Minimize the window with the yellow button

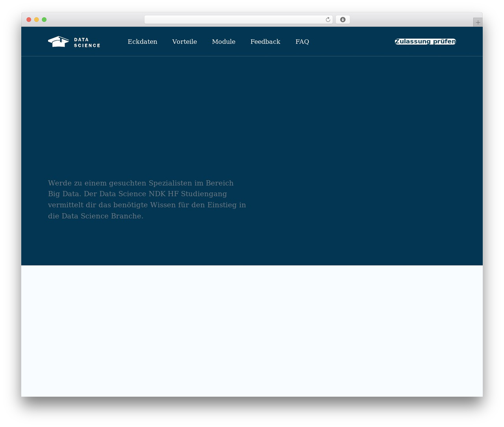click(x=37, y=20)
